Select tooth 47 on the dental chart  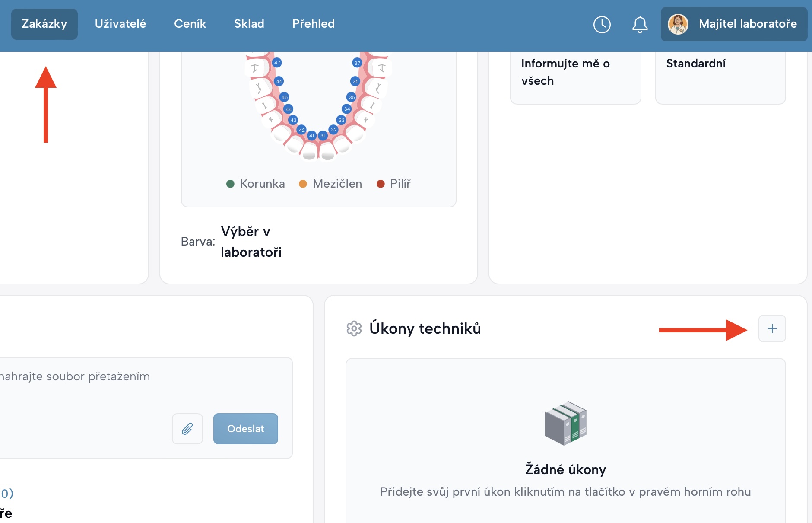click(x=277, y=63)
